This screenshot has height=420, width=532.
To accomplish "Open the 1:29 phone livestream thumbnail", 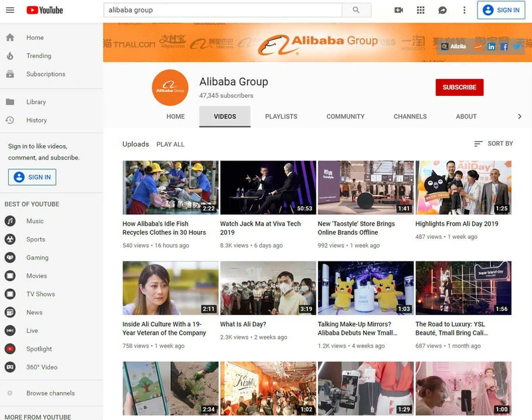I will [366, 389].
